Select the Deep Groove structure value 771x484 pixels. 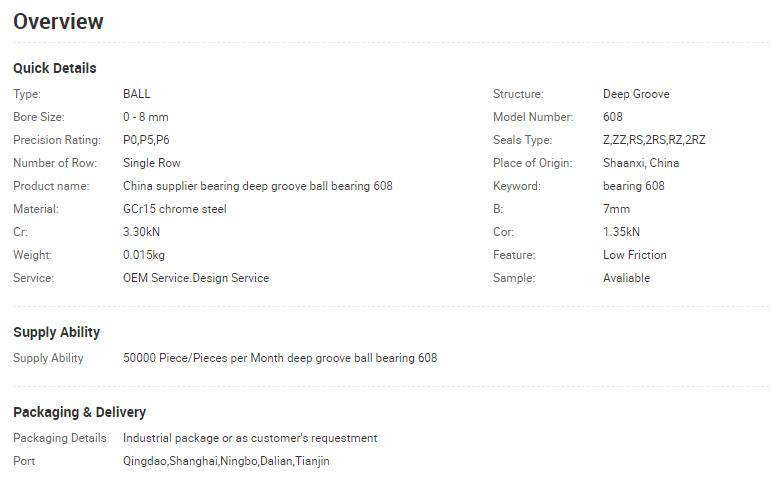click(x=636, y=94)
